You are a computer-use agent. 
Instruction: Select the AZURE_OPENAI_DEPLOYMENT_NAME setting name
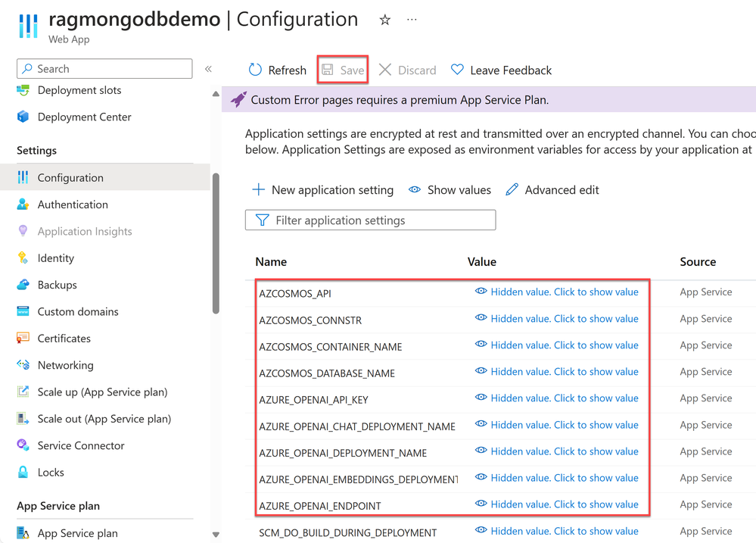(x=343, y=453)
